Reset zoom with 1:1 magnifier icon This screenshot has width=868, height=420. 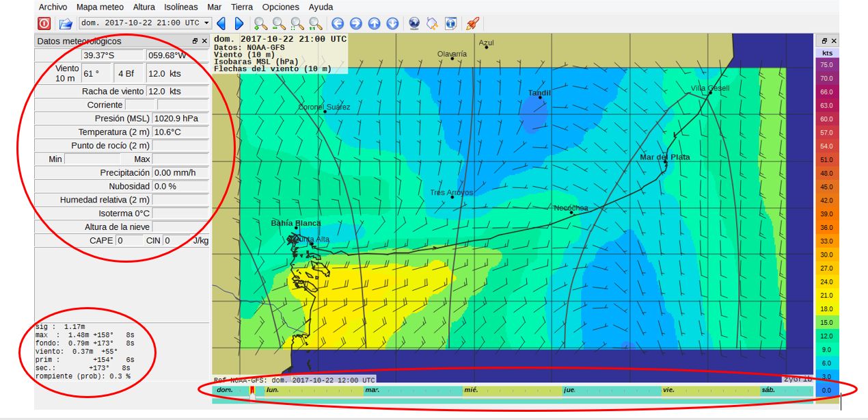click(315, 24)
